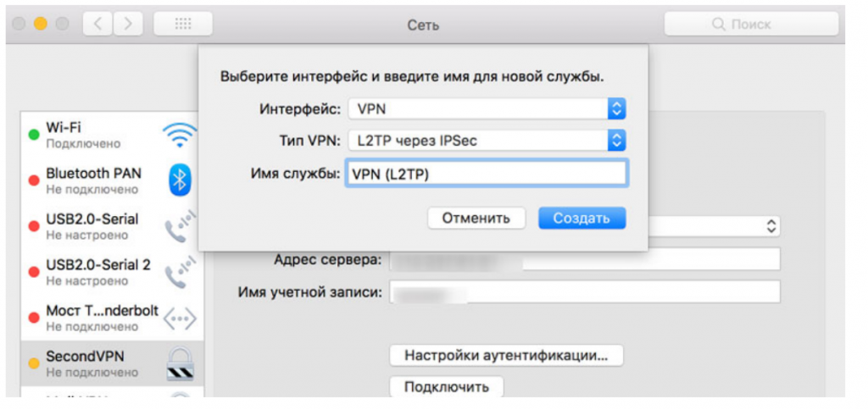Click the SecondVPN padlock icon
Image resolution: width=868 pixels, height=410 pixels.
point(180,363)
